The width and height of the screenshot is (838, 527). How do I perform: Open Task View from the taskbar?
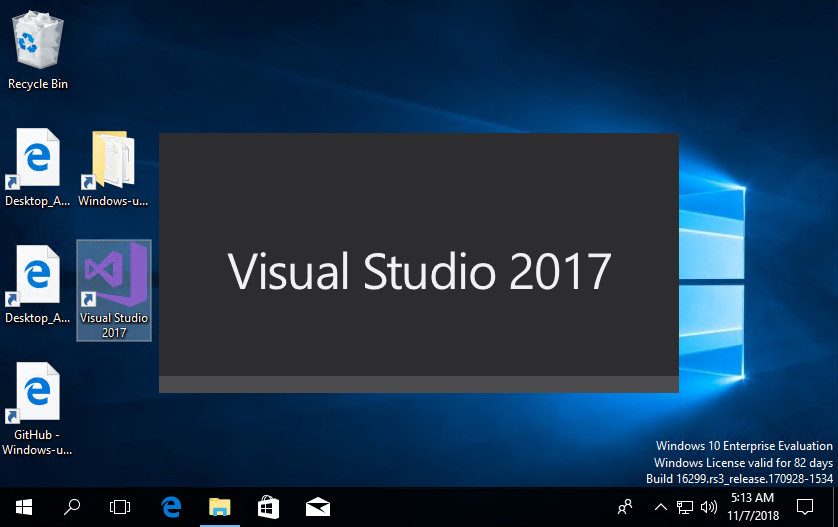click(x=120, y=507)
